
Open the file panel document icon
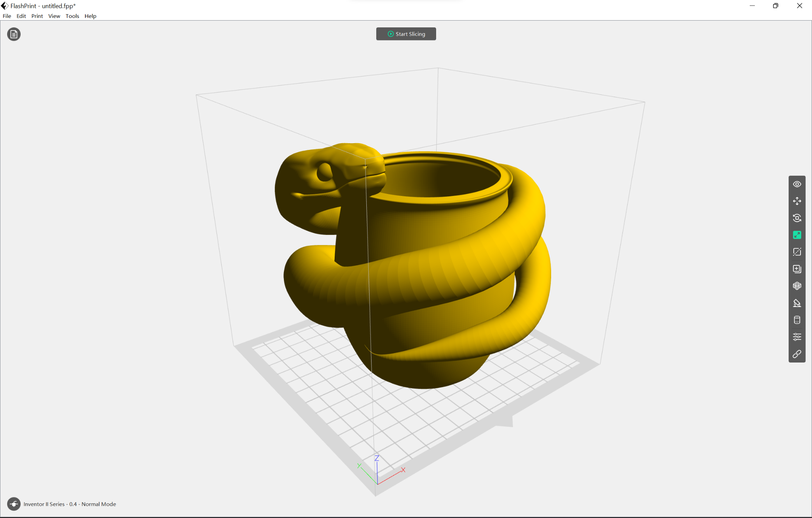coord(14,34)
